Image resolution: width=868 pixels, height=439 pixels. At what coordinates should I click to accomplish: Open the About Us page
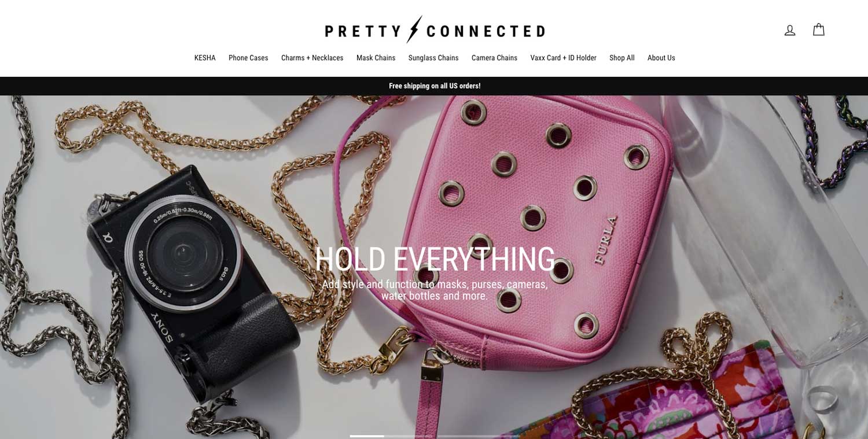(x=661, y=58)
